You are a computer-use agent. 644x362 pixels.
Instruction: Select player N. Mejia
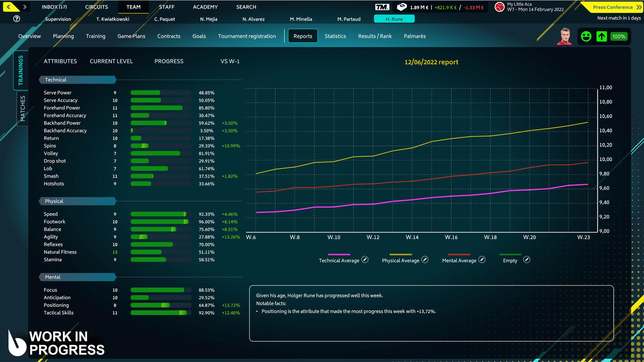click(x=209, y=19)
